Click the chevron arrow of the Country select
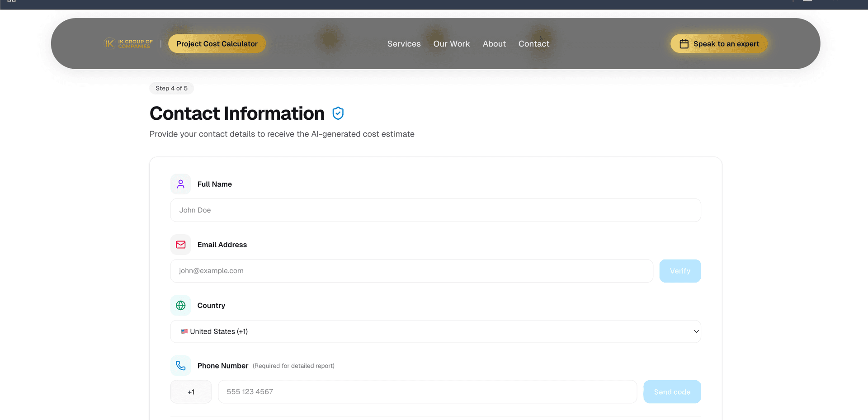Screen dimensions: 868x420 [696, 331]
